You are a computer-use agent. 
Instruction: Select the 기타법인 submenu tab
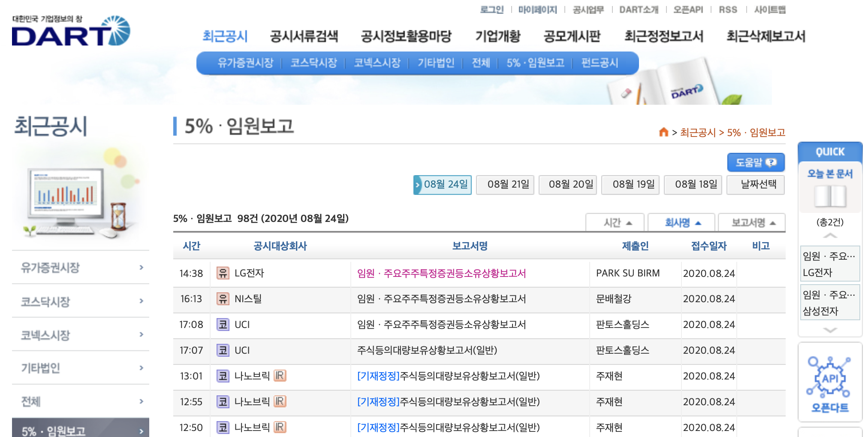436,63
